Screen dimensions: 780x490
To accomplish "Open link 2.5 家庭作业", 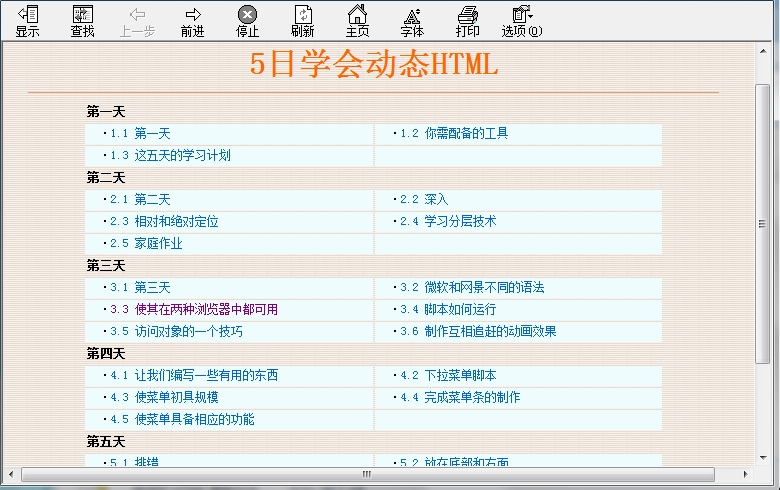I will pyautogui.click(x=146, y=243).
